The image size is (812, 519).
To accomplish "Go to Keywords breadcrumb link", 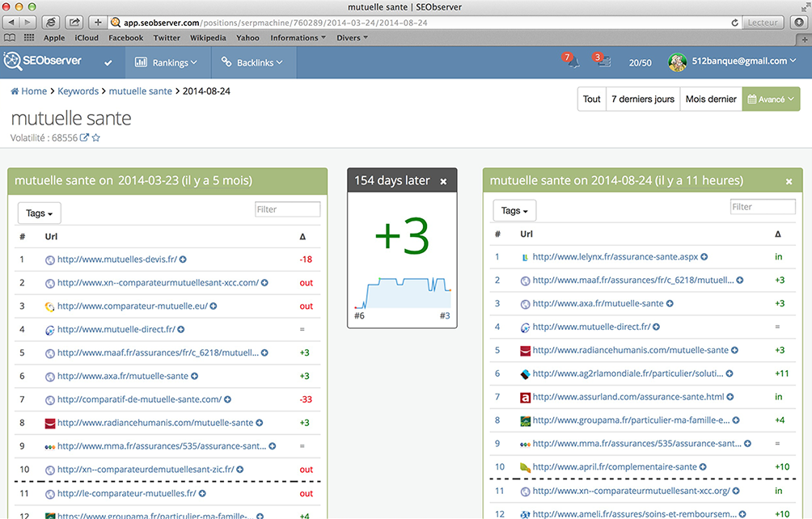I will pyautogui.click(x=78, y=91).
